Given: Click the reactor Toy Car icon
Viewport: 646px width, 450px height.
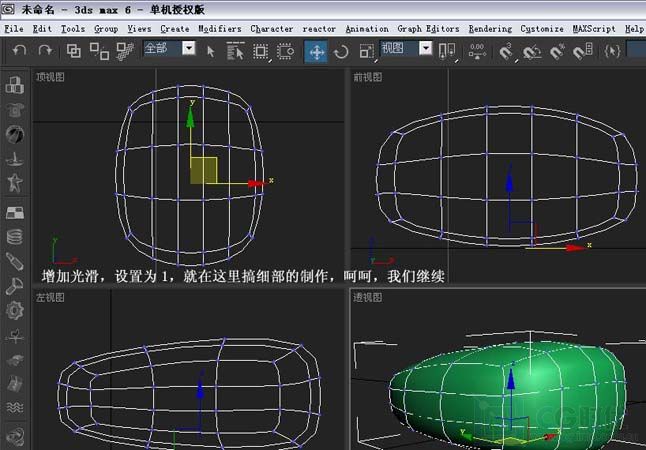Looking at the screenshot, I should click(x=15, y=360).
